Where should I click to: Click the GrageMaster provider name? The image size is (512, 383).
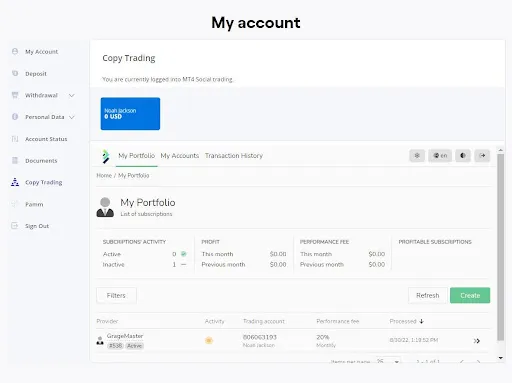[x=125, y=336]
